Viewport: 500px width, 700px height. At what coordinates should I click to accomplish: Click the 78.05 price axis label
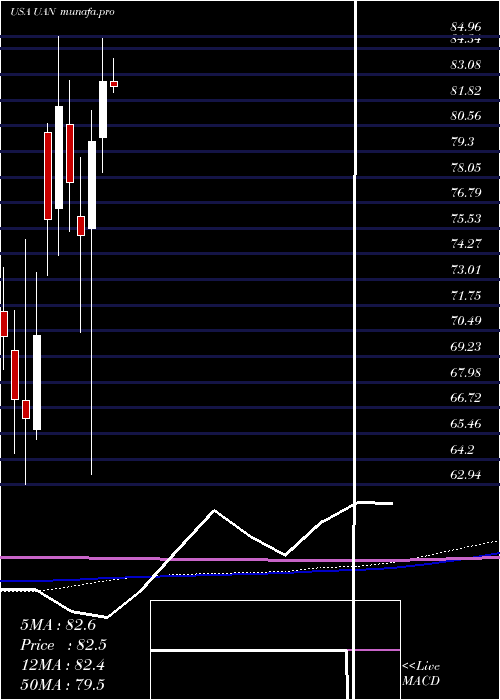click(x=466, y=167)
